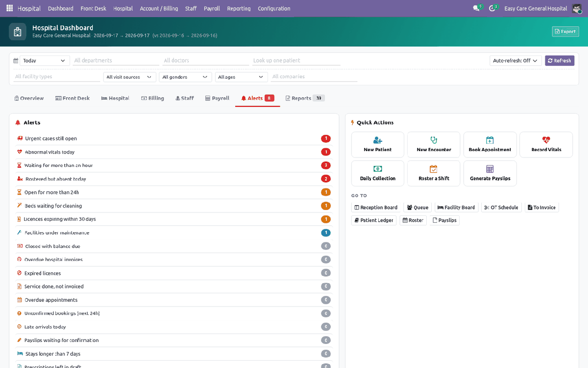Screen dimensions: 588x368
Task: Open the apps grid menu icon
Action: [x=9, y=8]
